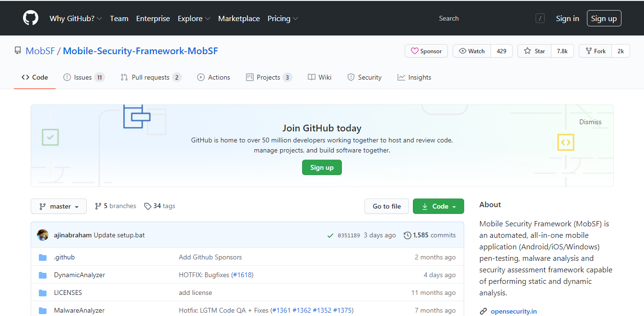
Task: Open the Projects tab
Action: click(269, 77)
